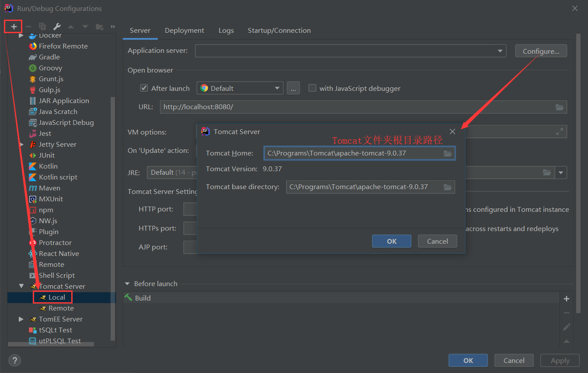The width and height of the screenshot is (588, 373).
Task: Show more toolbar actions chevron
Action: (x=113, y=27)
